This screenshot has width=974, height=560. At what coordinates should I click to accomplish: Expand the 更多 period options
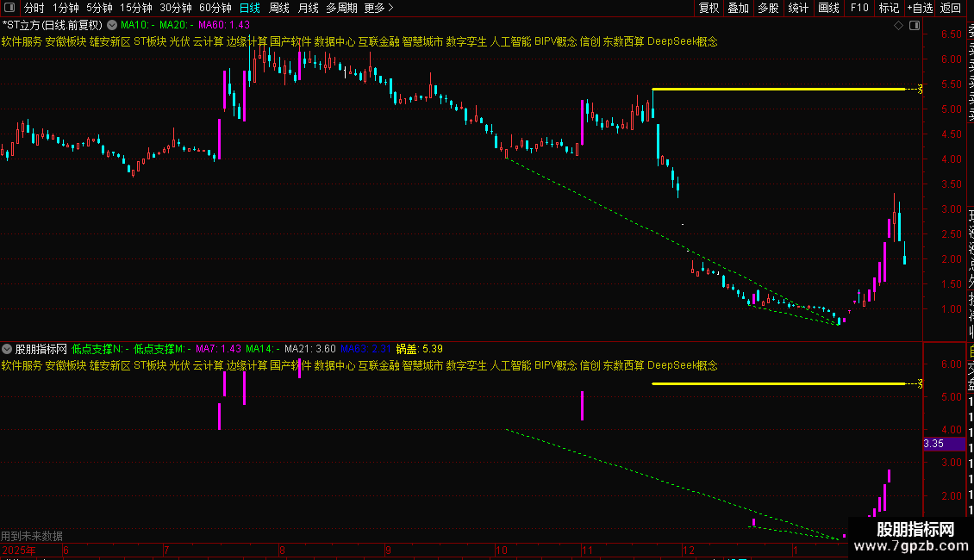coord(379,8)
